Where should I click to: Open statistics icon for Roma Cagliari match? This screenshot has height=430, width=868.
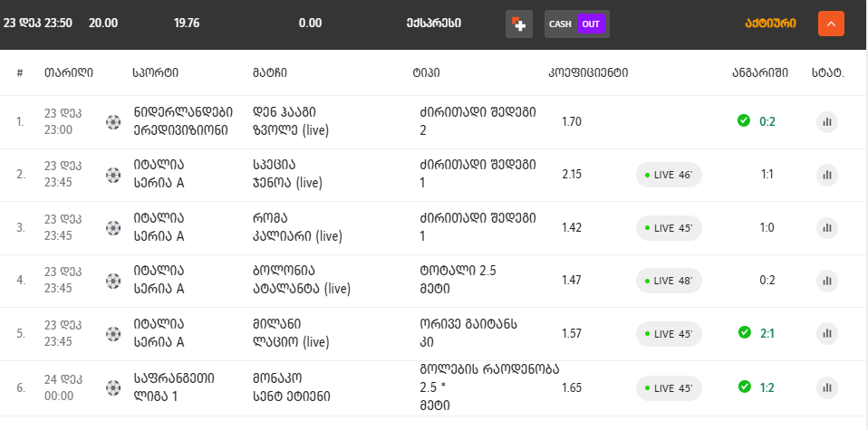[x=827, y=228]
